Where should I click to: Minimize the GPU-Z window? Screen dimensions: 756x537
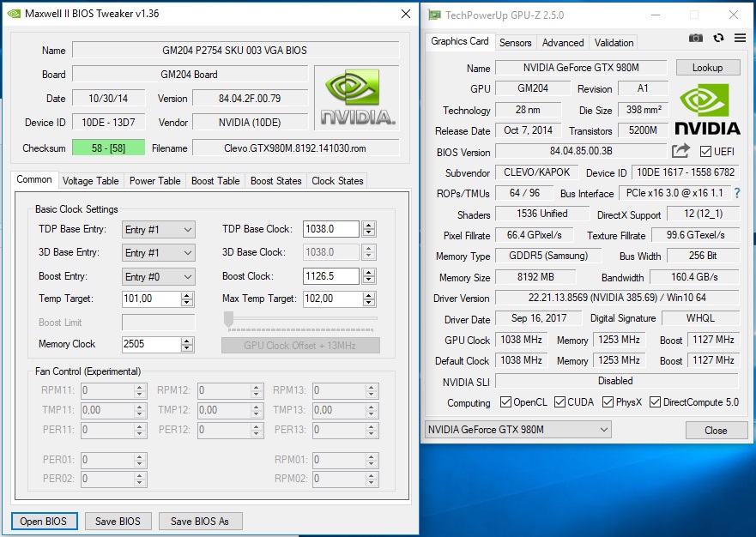pos(656,15)
